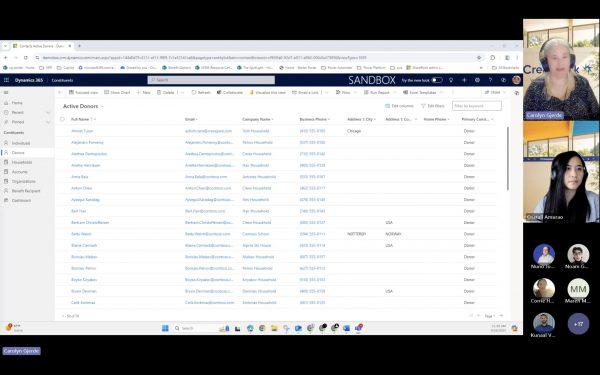Collapse the site map hamburger menu
This screenshot has width=600, height=375.
coord(6,93)
